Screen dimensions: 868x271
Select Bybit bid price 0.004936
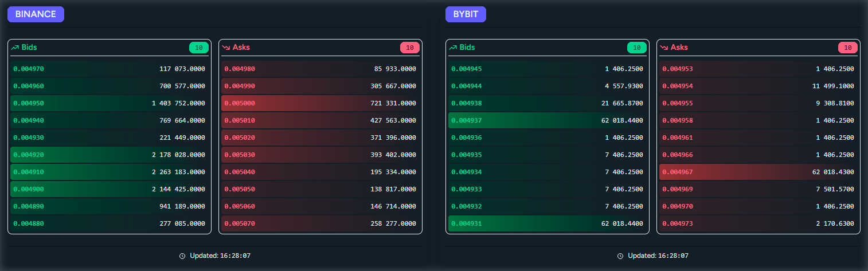[x=467, y=138]
